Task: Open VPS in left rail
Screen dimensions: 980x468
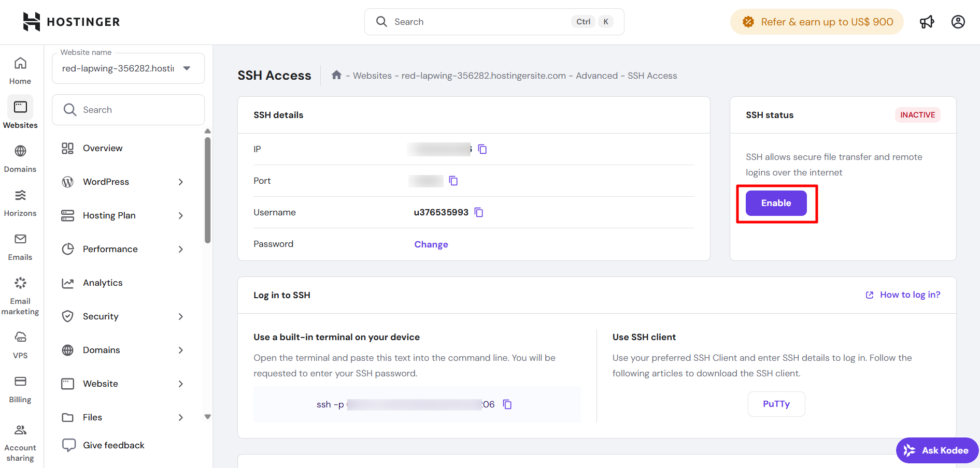Action: 20,345
